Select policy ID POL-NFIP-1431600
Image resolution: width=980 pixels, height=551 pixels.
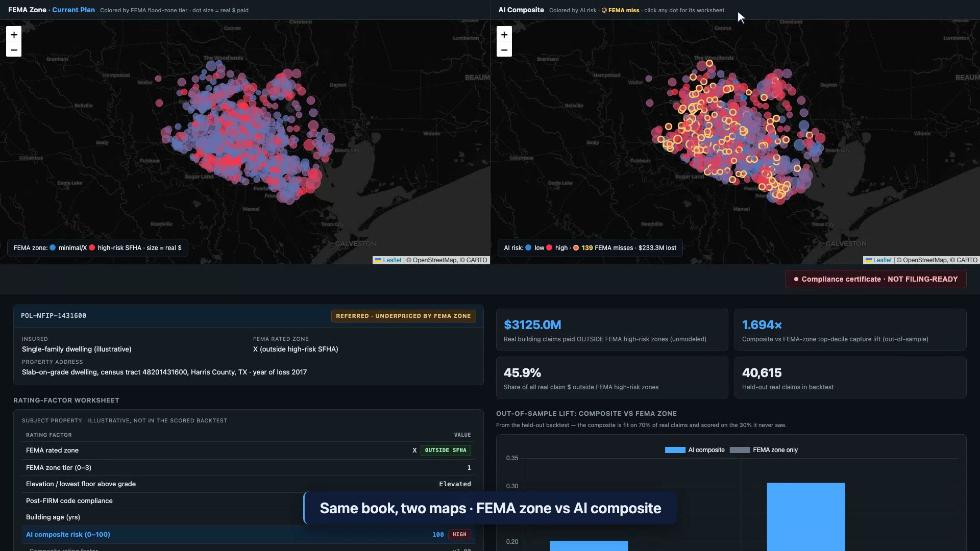(54, 316)
